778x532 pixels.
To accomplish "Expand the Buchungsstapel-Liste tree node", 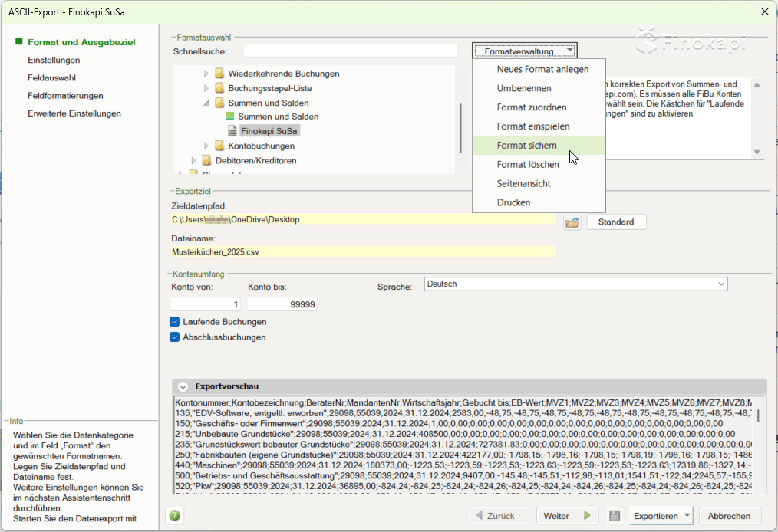I will click(206, 88).
